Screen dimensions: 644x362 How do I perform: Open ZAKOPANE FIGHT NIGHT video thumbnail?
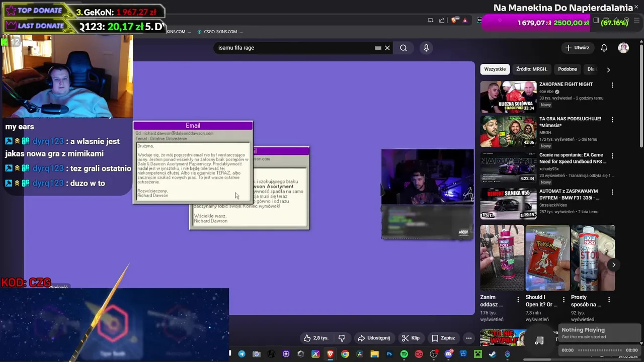point(508,97)
